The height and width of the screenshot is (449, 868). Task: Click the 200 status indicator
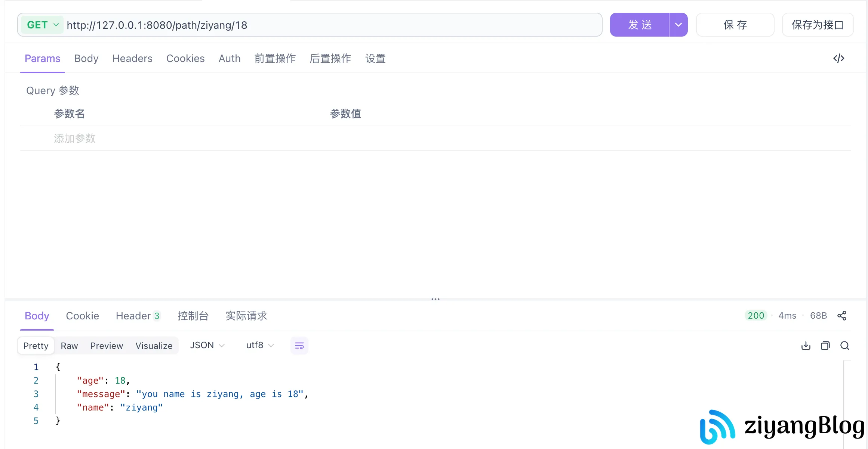click(756, 316)
